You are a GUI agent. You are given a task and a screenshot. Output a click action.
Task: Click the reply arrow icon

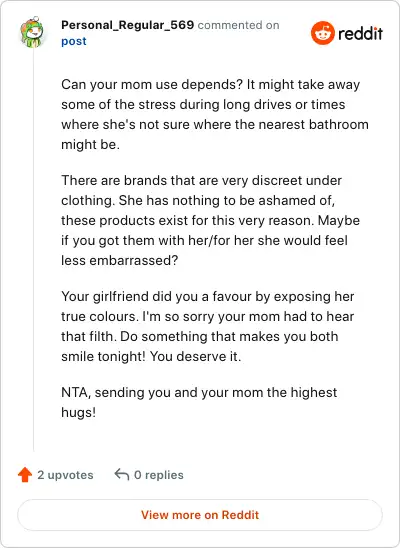pyautogui.click(x=122, y=475)
